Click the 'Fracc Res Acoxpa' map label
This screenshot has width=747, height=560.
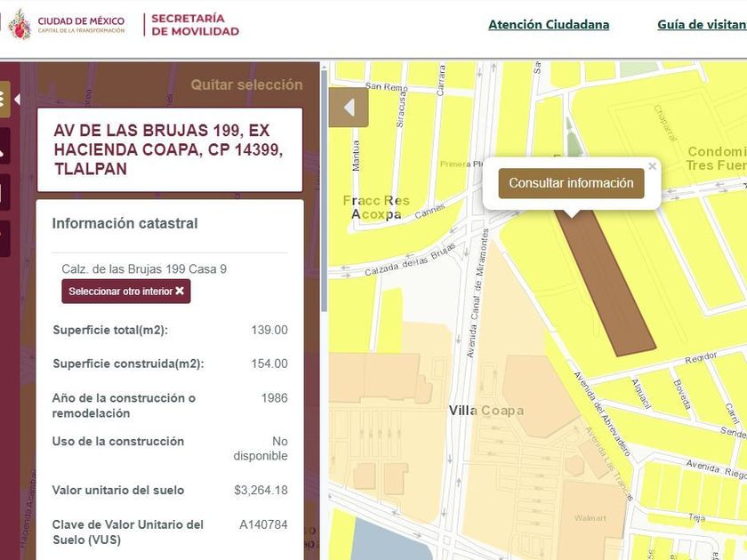[x=376, y=208]
